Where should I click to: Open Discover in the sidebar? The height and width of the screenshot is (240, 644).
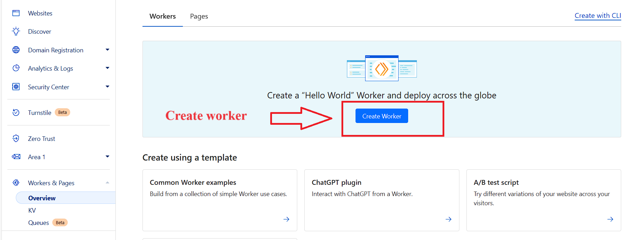click(40, 32)
